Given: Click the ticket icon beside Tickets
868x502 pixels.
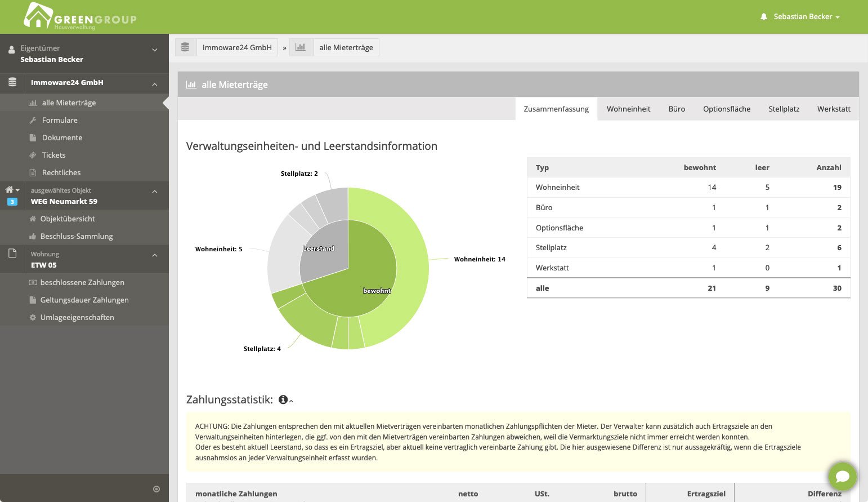Looking at the screenshot, I should 33,155.
